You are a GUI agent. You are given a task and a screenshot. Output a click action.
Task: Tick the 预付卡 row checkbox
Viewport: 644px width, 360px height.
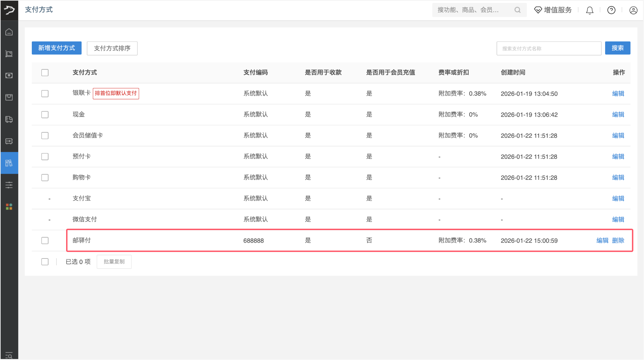click(45, 157)
